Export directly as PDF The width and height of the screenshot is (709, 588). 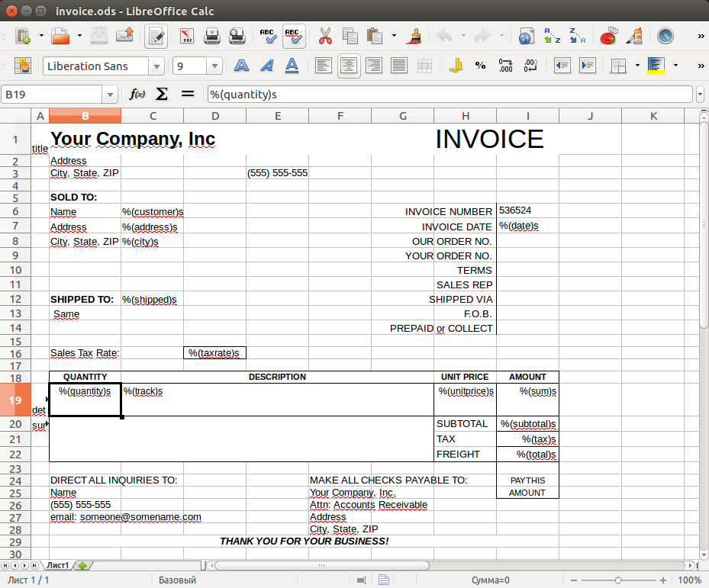[186, 36]
